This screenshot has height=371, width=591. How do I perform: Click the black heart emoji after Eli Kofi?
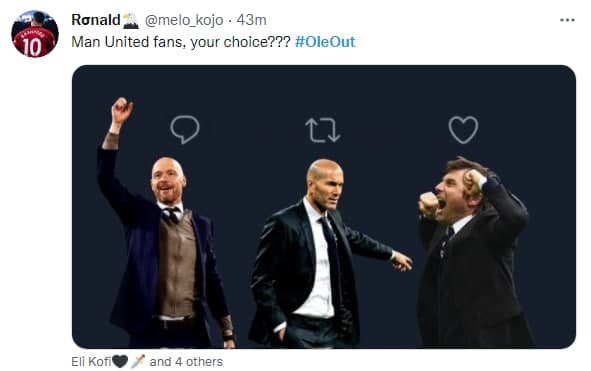[120, 362]
